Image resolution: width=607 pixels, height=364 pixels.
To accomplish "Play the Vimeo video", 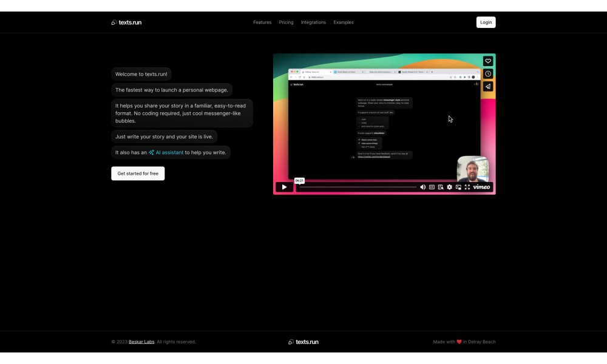I will click(x=284, y=187).
